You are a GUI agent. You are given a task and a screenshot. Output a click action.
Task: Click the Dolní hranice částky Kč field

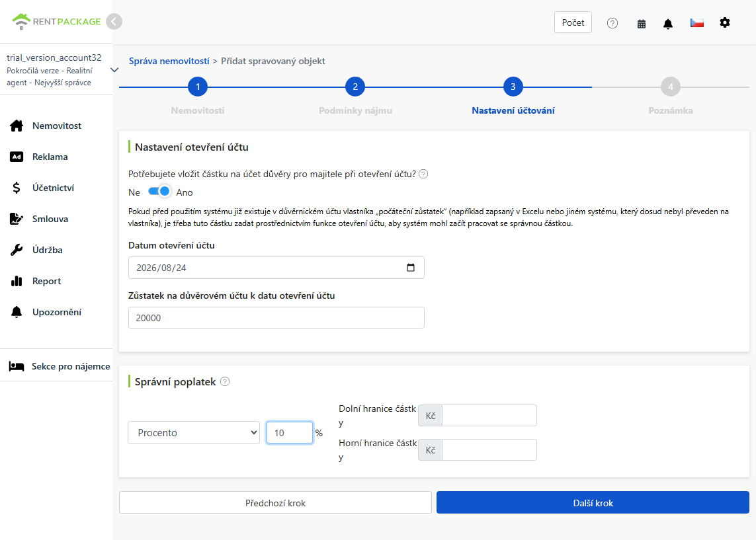click(x=489, y=415)
